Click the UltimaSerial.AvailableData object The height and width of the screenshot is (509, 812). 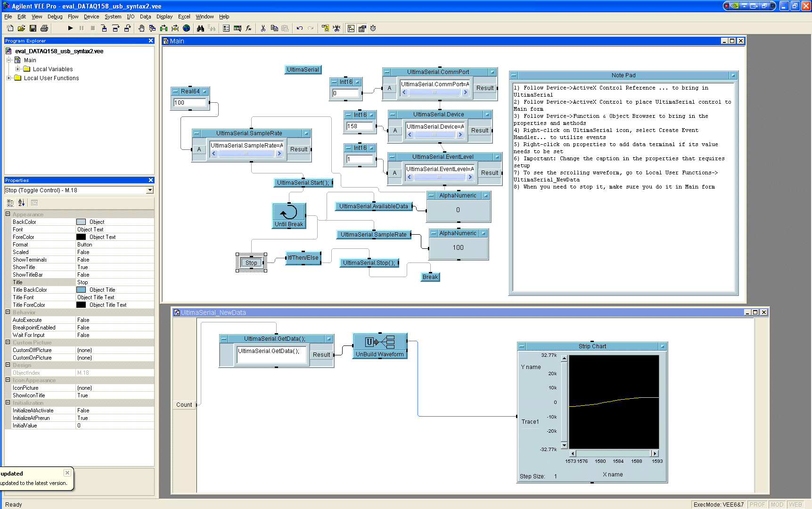pyautogui.click(x=374, y=206)
